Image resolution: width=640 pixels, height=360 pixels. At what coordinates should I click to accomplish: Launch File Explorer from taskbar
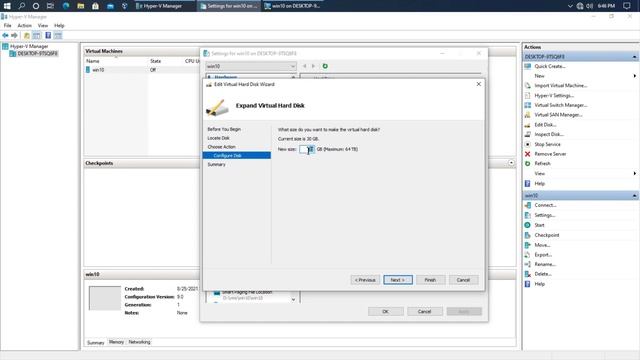tap(81, 6)
